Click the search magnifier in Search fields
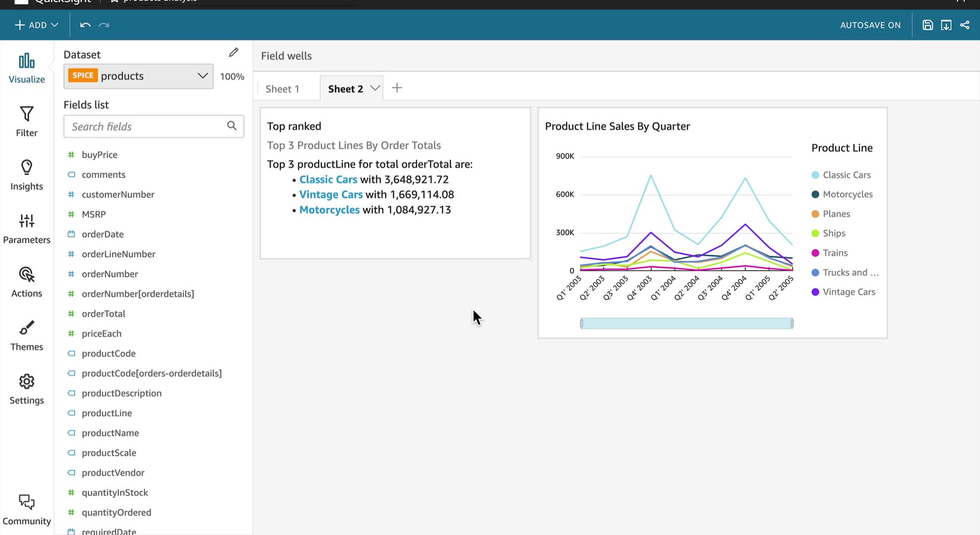Image resolution: width=980 pixels, height=535 pixels. tap(232, 126)
